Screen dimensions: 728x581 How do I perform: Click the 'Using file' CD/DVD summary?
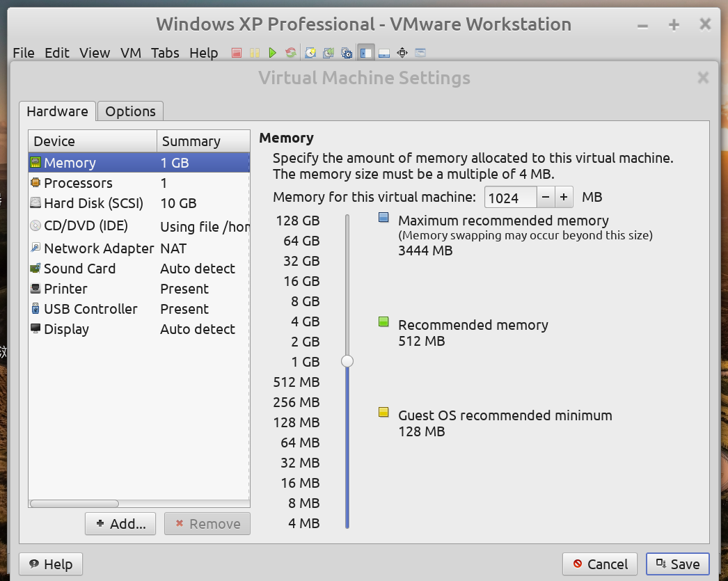click(x=205, y=227)
